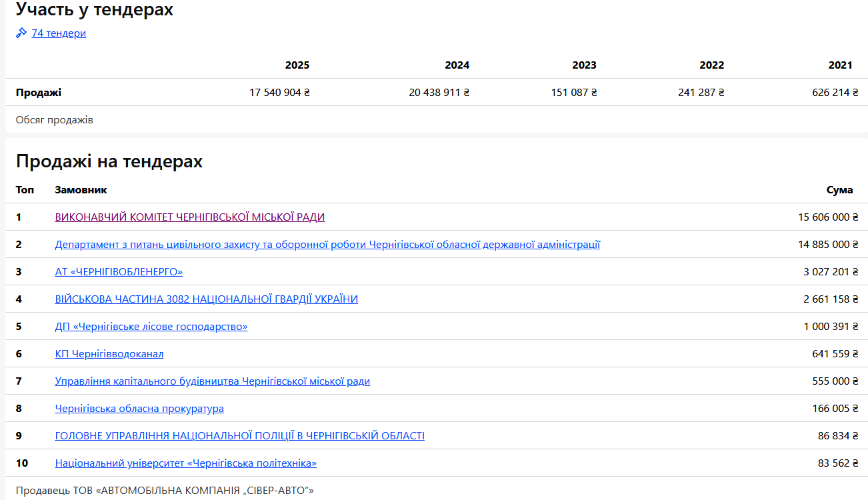Screen dimensions: 868x500
Task: Click the 2024 year column header
Action: tap(457, 65)
